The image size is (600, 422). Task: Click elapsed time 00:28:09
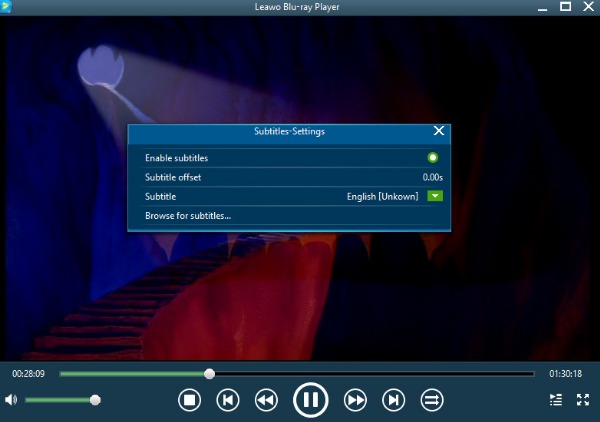(28, 373)
